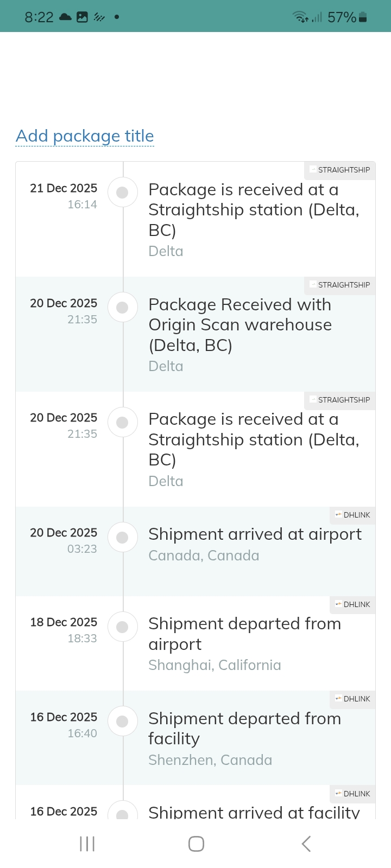Image resolution: width=391 pixels, height=868 pixels.
Task: Tap DHLINK badge on Shenzhen departure event
Action: tap(353, 699)
